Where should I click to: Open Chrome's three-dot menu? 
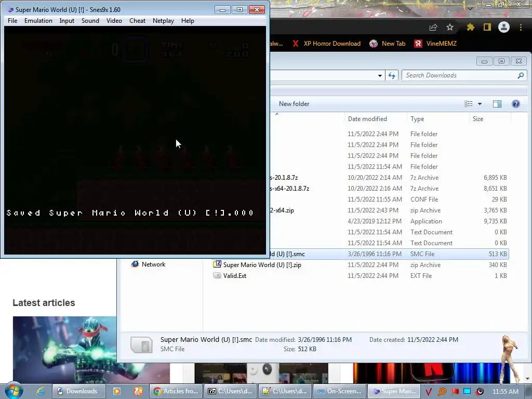(x=521, y=27)
